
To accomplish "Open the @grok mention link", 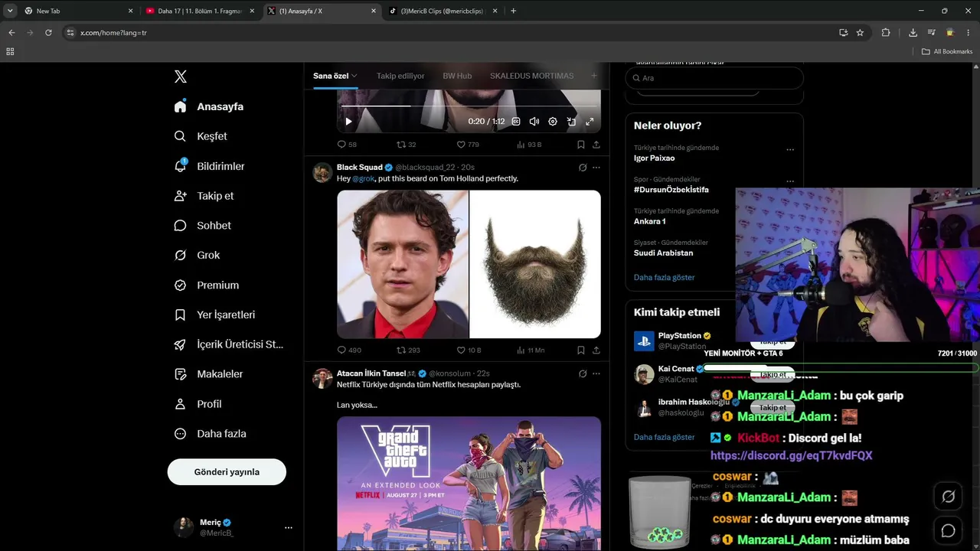I will pyautogui.click(x=364, y=178).
